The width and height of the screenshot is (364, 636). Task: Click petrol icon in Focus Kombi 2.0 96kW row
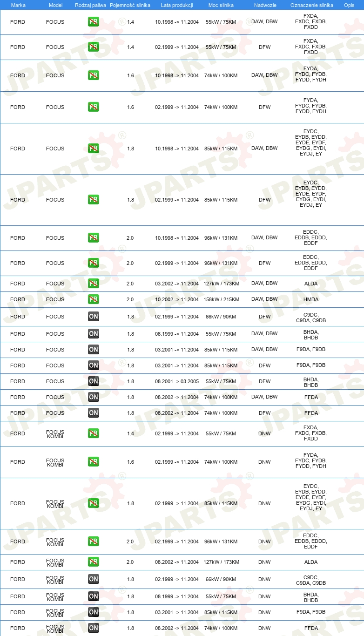click(x=94, y=541)
